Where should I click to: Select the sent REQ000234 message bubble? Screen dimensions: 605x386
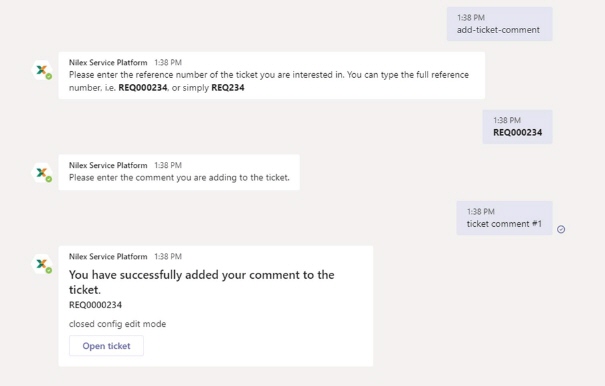coord(517,127)
